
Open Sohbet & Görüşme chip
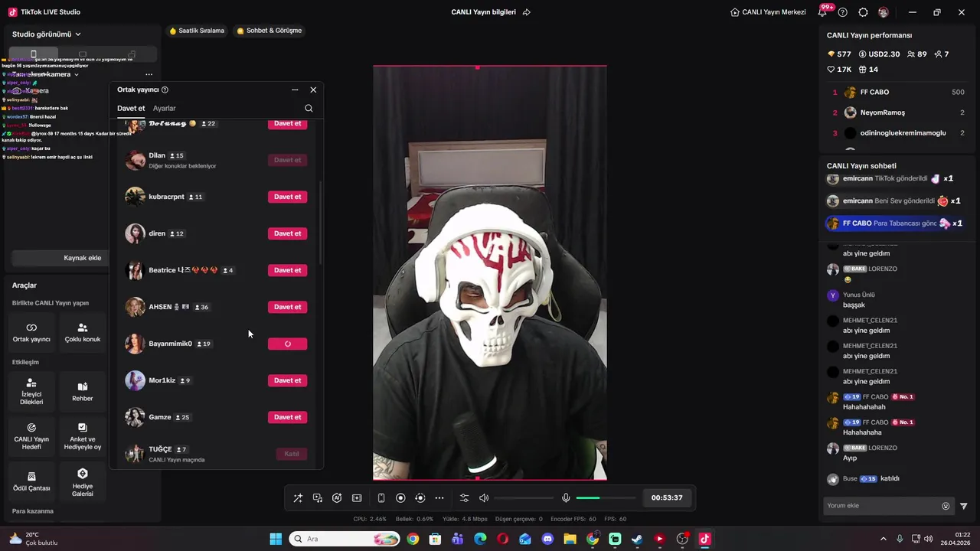269,31
